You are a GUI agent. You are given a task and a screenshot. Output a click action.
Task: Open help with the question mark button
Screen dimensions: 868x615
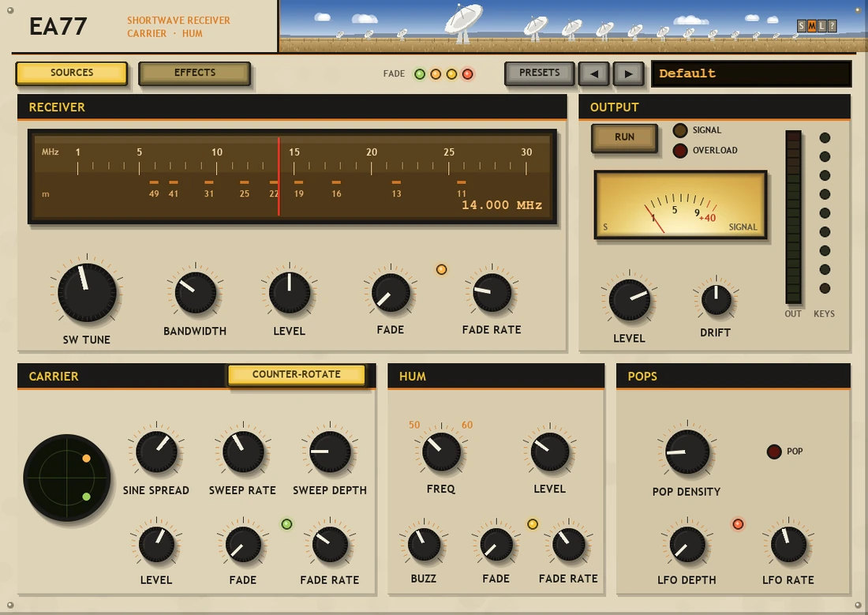pos(832,25)
